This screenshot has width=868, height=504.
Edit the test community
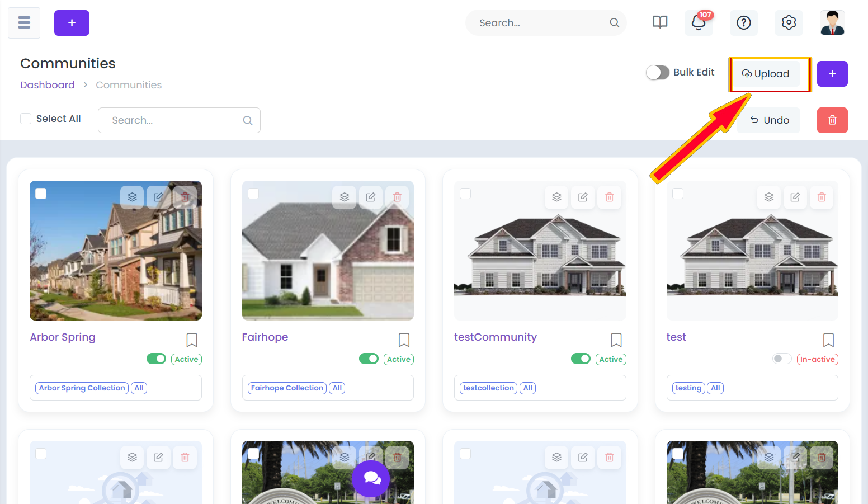[795, 197]
